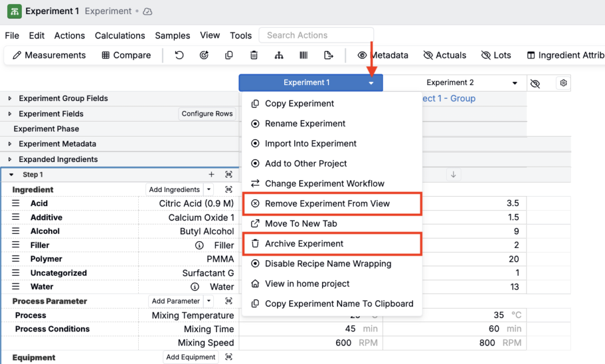This screenshot has height=364, width=605.
Task: Open the Experiment 2 column dropdown arrow
Action: [515, 83]
